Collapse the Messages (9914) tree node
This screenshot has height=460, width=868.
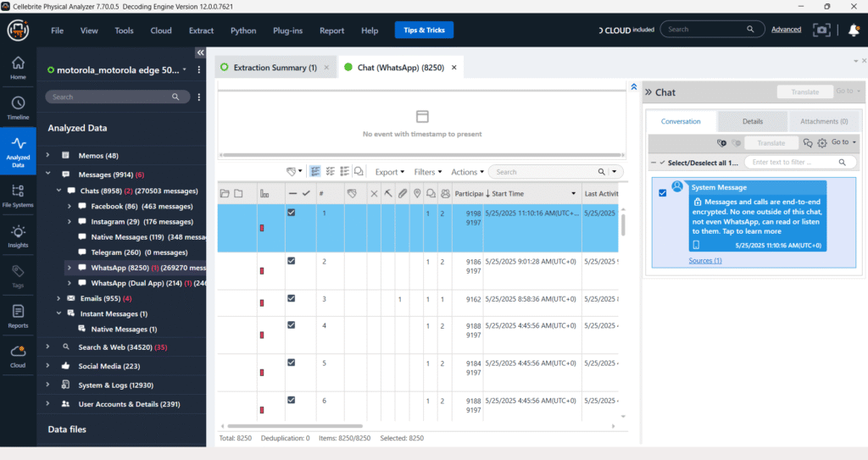point(47,175)
